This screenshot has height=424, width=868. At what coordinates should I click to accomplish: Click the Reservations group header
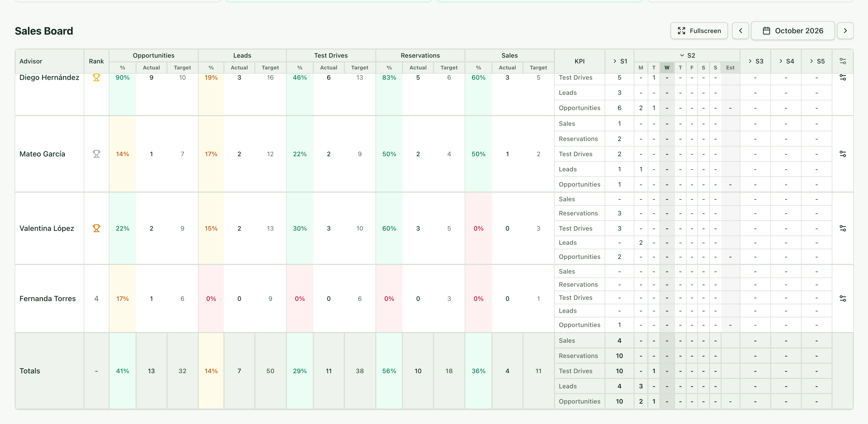pyautogui.click(x=420, y=55)
